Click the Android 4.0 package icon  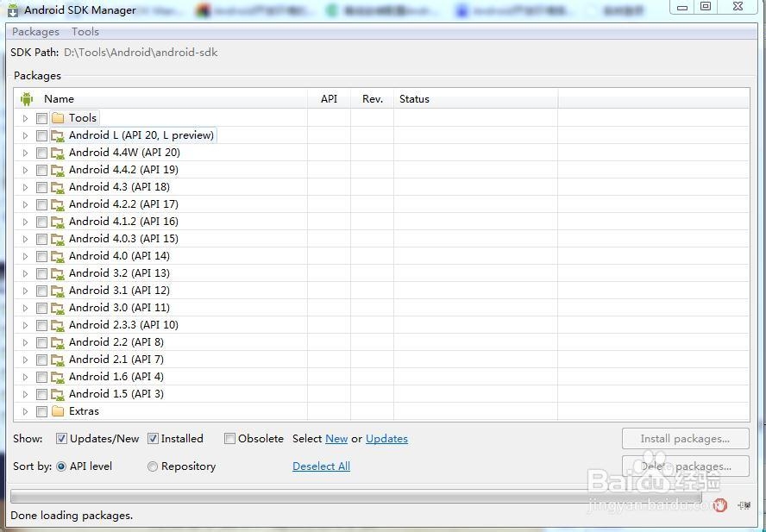(58, 256)
